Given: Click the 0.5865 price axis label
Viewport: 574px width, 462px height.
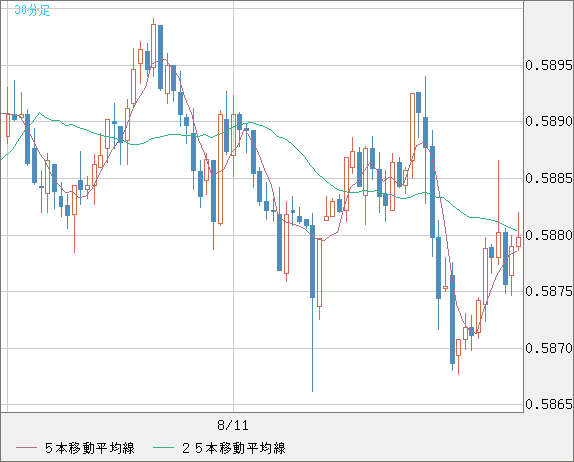Looking at the screenshot, I should [549, 405].
